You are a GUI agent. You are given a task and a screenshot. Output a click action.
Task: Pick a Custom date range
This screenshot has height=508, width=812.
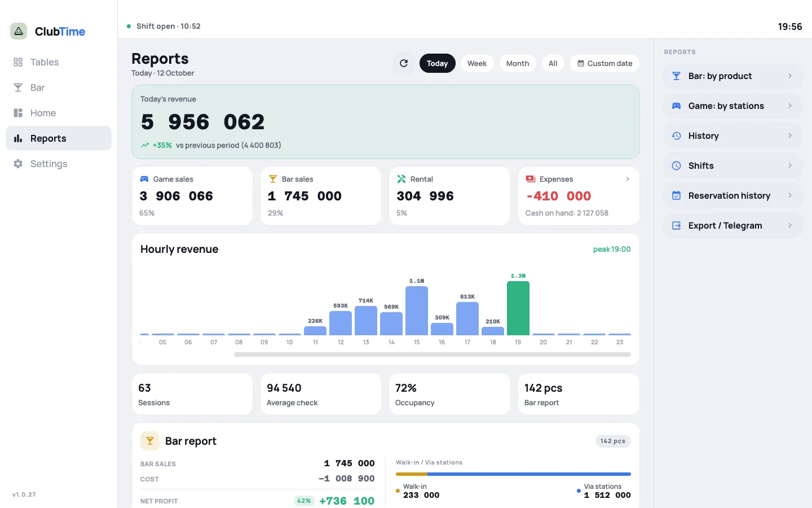(x=604, y=63)
